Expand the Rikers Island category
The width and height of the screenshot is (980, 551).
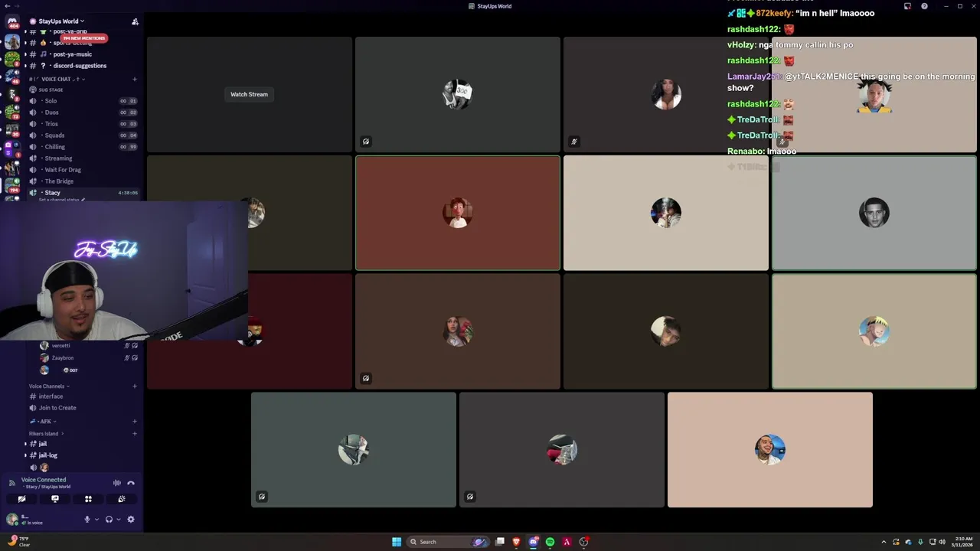(46, 434)
